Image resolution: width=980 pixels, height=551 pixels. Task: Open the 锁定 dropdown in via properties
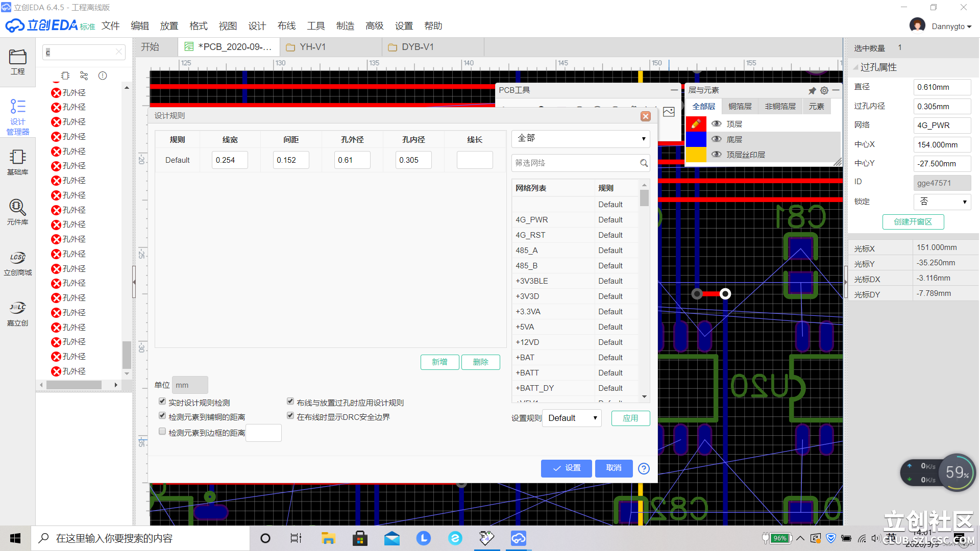[942, 202]
